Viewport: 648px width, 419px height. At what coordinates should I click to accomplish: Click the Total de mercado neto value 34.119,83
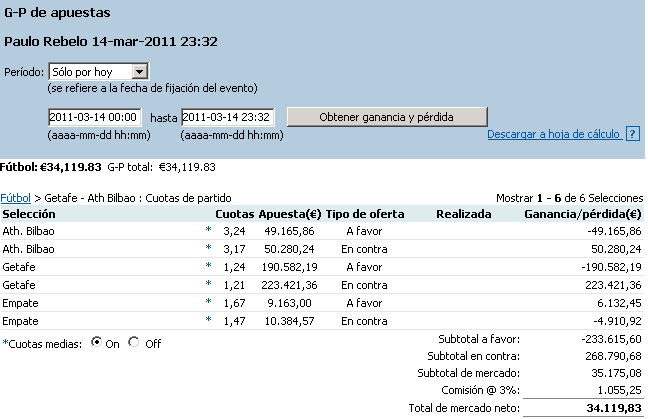point(614,408)
